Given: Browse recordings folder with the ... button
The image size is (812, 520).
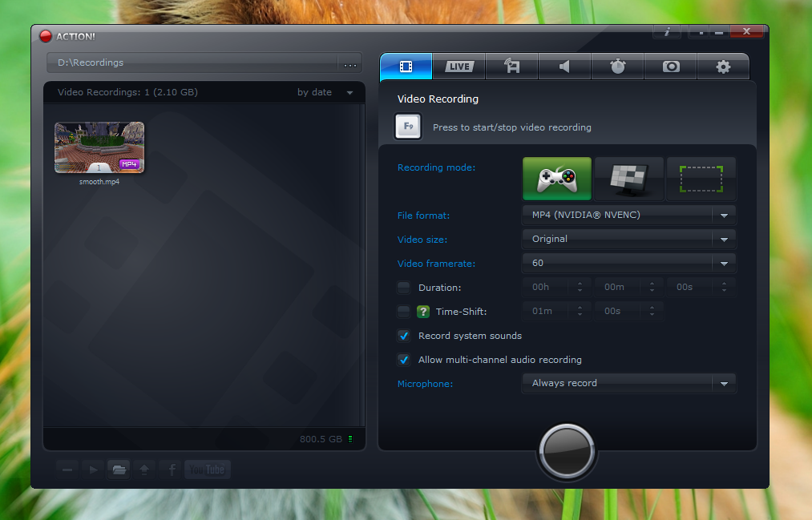Looking at the screenshot, I should click(350, 63).
